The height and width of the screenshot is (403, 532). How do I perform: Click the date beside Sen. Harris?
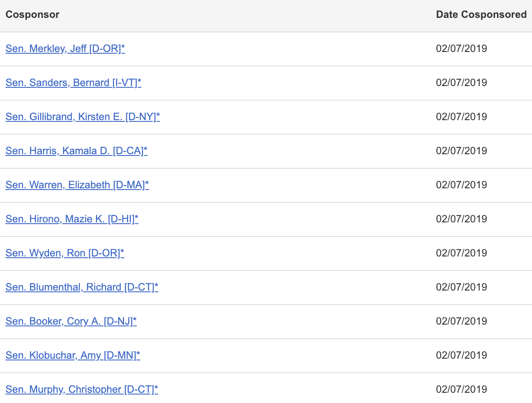(x=461, y=151)
